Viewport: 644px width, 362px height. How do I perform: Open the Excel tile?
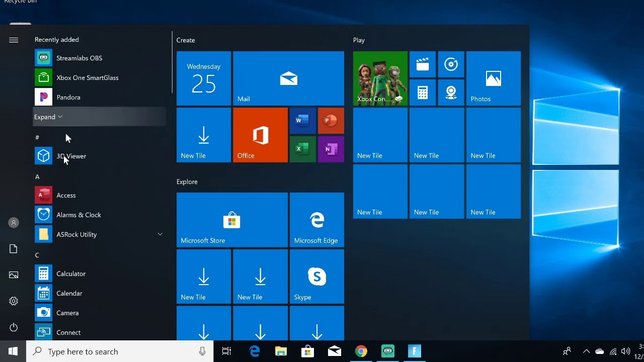(302, 149)
